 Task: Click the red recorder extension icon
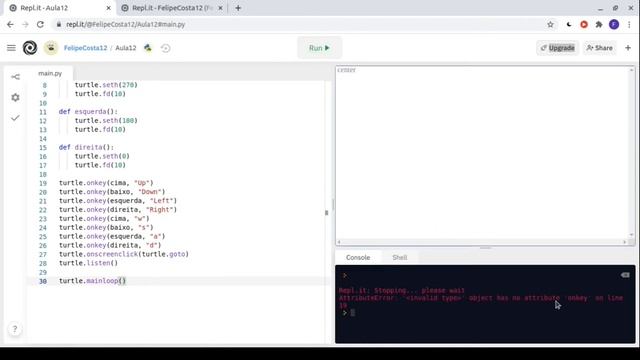(584, 24)
